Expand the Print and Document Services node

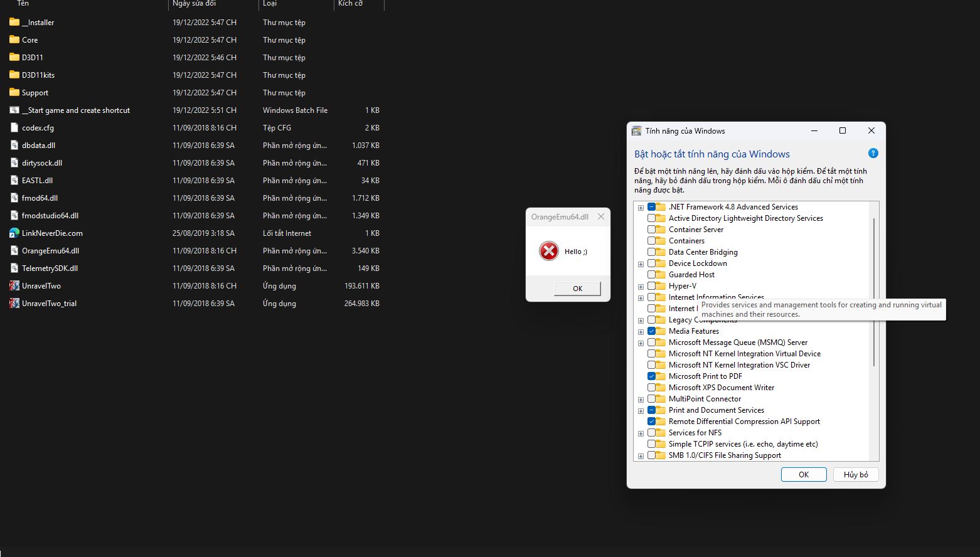641,411
